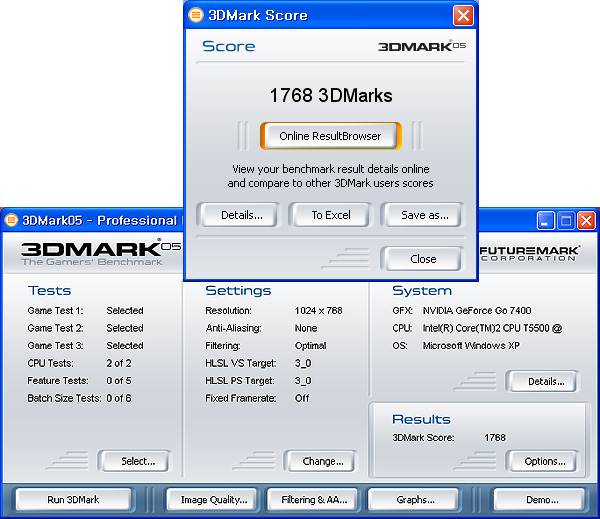This screenshot has width=600, height=519.
Task: Click Save as... in score dialog
Action: click(x=424, y=215)
